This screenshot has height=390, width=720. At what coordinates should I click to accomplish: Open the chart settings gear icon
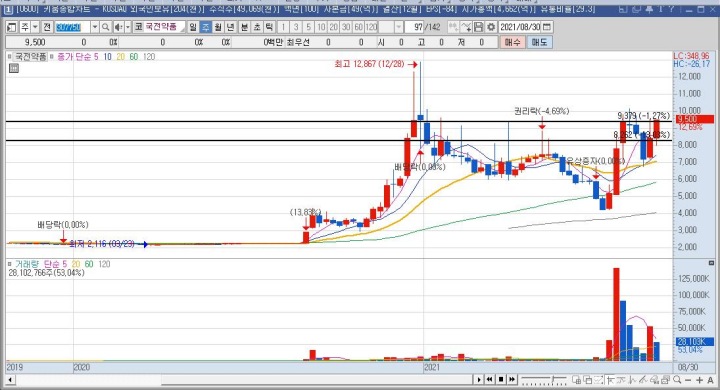coord(491,27)
